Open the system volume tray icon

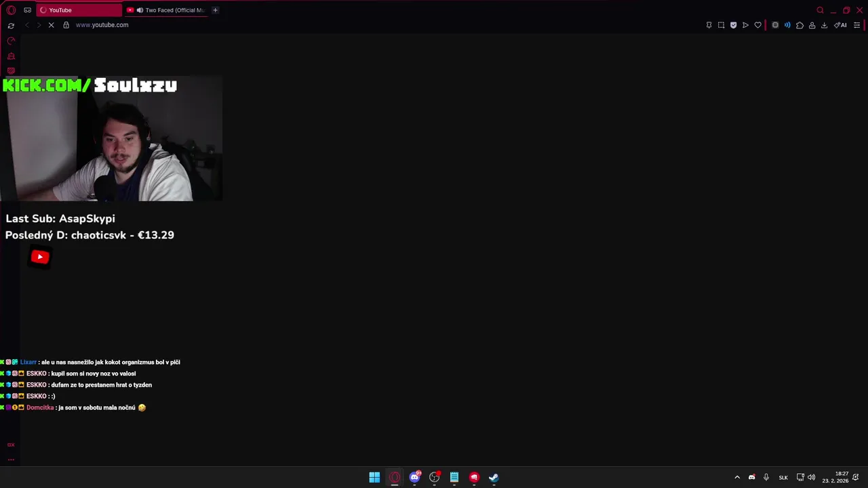(812, 477)
